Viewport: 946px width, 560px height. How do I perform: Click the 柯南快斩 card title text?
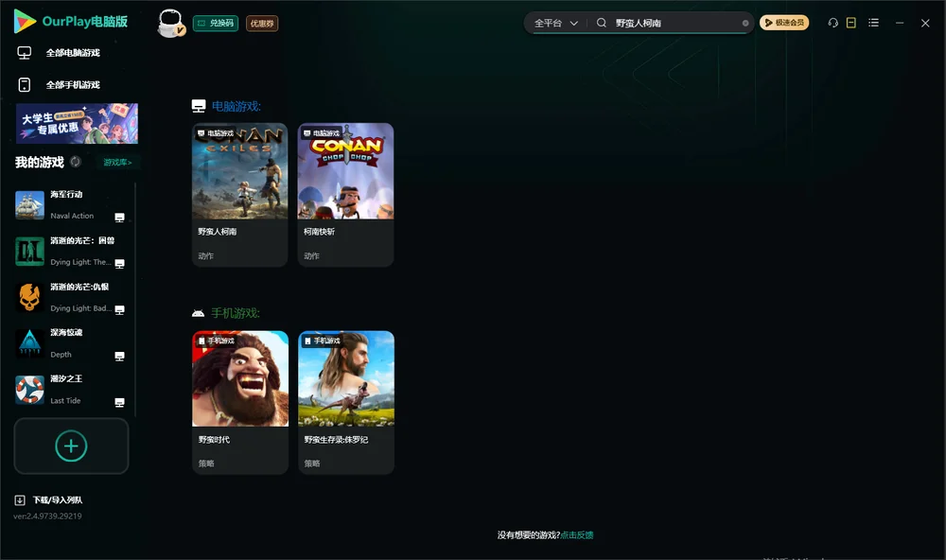point(319,232)
